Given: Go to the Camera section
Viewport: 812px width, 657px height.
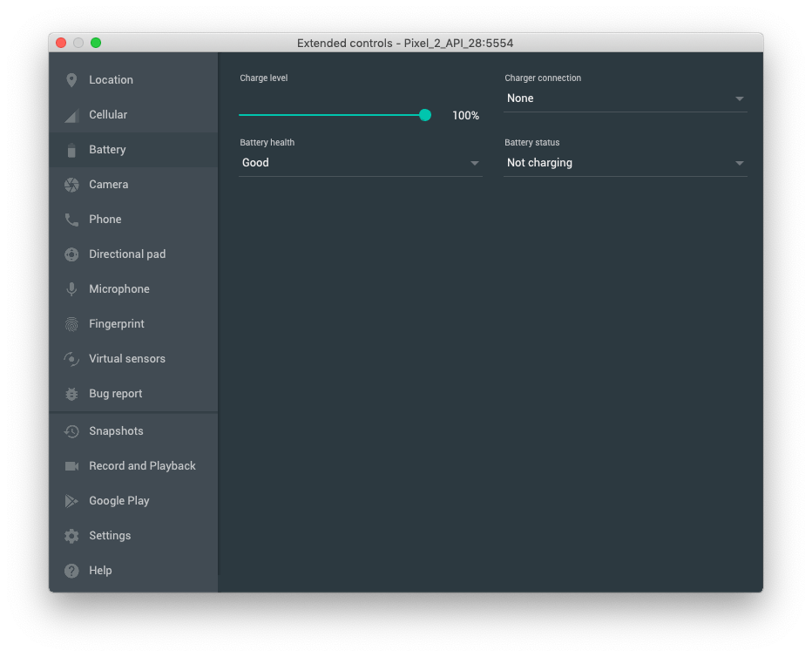Looking at the screenshot, I should pyautogui.click(x=133, y=185).
